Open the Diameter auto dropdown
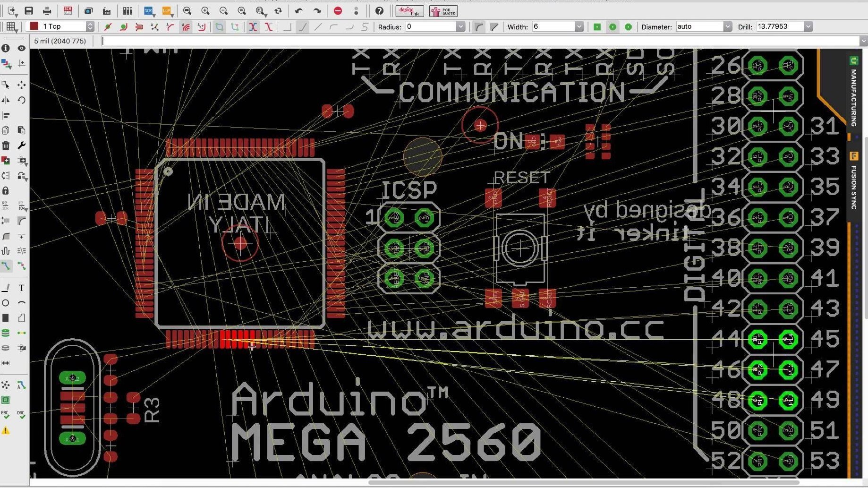This screenshot has height=488, width=868. 728,26
